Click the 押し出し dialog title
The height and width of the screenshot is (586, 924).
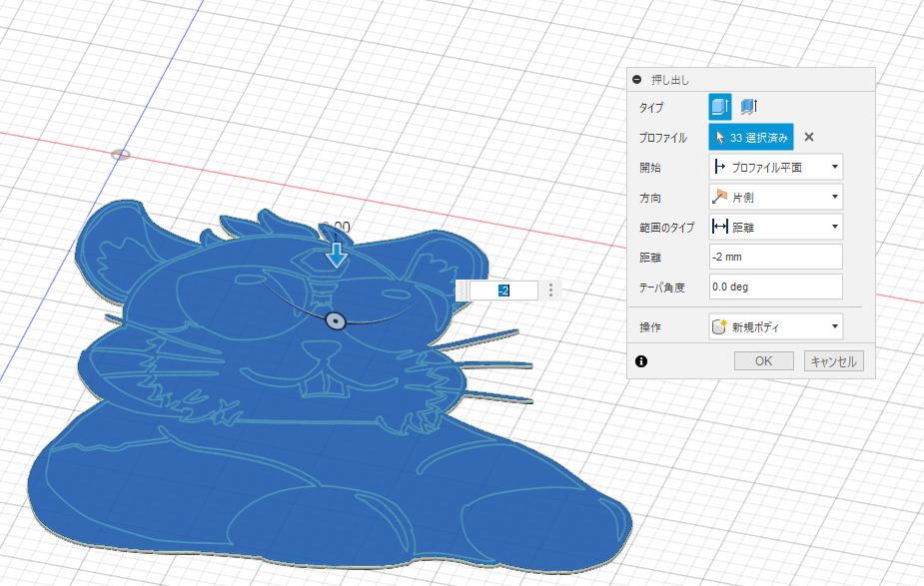[x=670, y=80]
